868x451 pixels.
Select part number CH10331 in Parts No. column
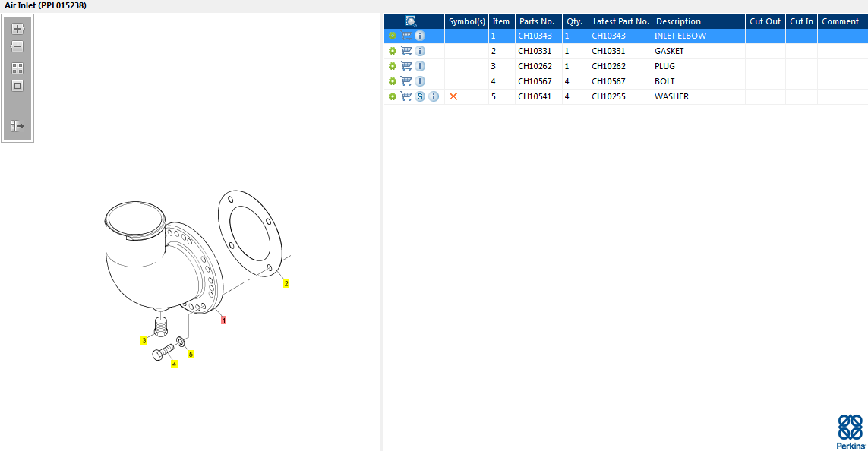pyautogui.click(x=535, y=51)
